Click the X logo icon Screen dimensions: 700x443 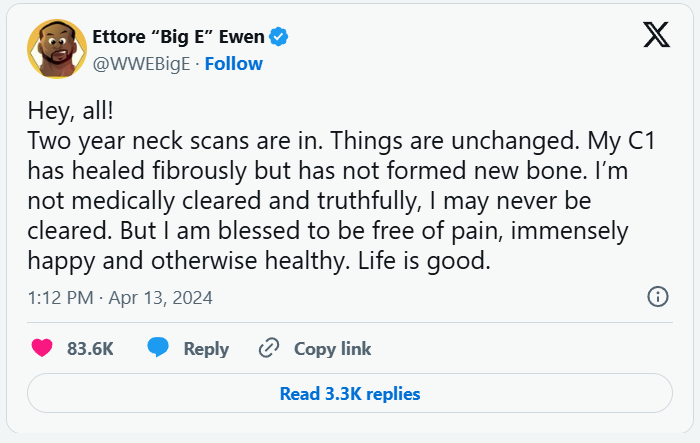click(x=656, y=36)
